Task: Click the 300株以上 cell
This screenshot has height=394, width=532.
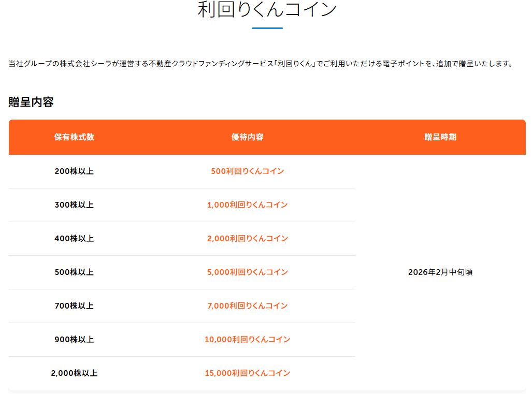Action: [x=74, y=205]
